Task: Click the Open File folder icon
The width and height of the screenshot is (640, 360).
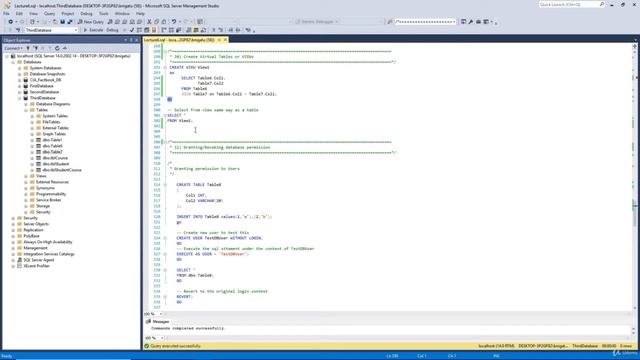Action: [55, 22]
